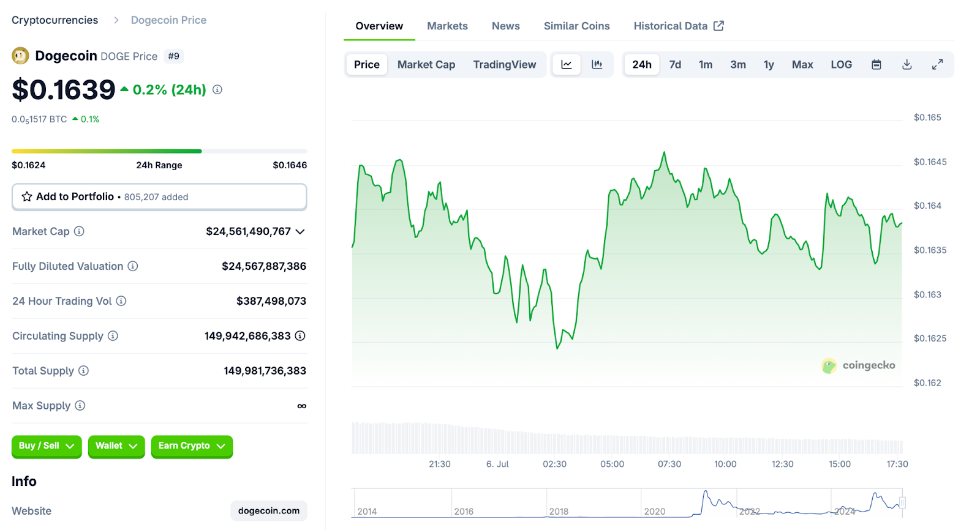This screenshot has width=980, height=530.
Task: Open the dogecoin.com website link
Action: 268,510
